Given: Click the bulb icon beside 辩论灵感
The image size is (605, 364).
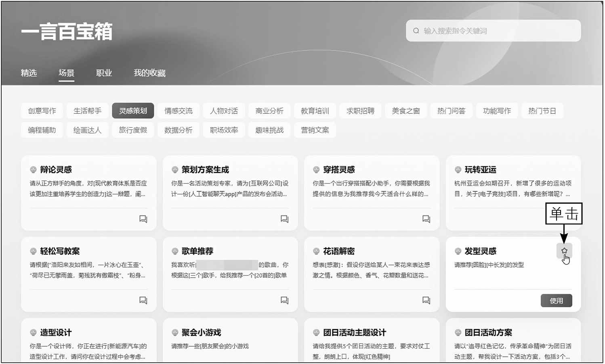Looking at the screenshot, I should (33, 169).
